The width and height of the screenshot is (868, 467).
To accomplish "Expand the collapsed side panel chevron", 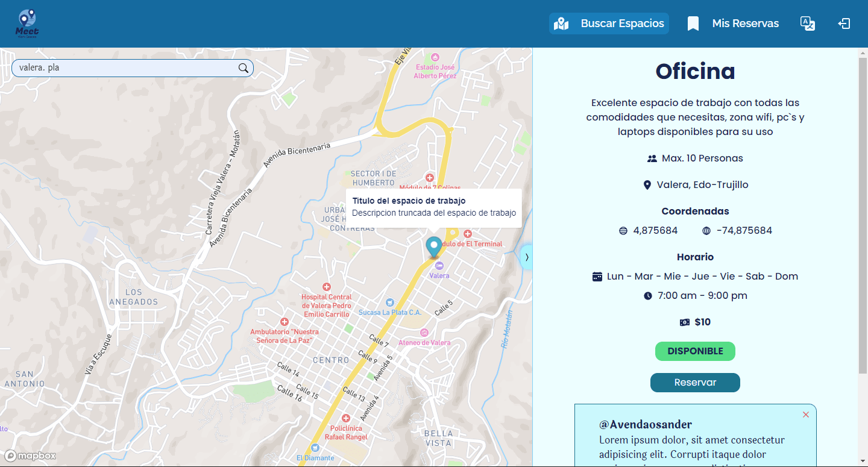I will 527,257.
